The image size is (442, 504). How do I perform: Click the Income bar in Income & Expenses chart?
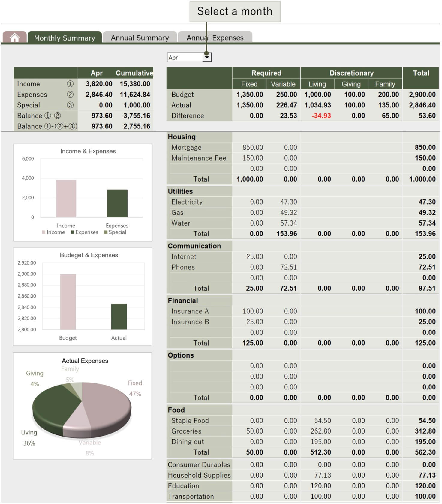click(66, 199)
